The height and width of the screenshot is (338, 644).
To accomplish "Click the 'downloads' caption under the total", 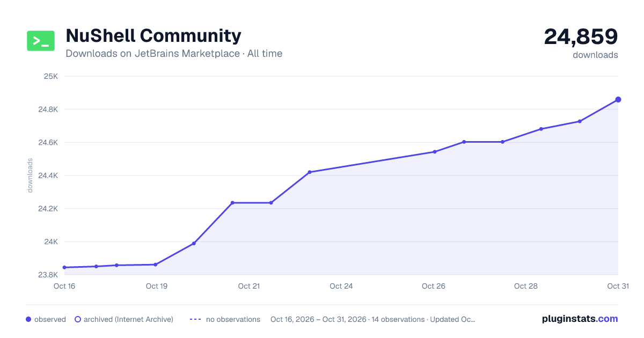I will [595, 55].
